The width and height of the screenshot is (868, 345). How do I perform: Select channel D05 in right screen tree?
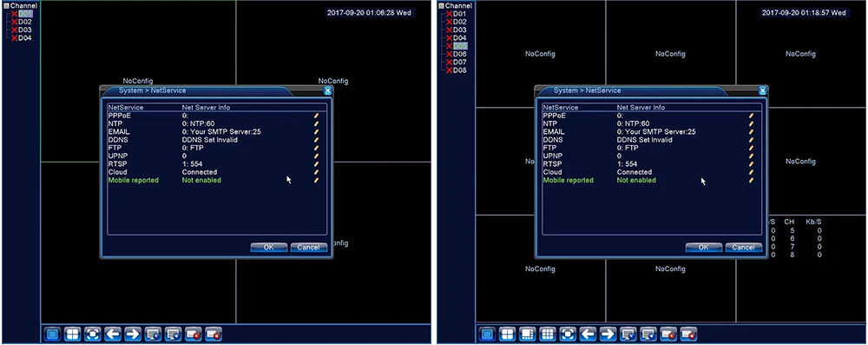[460, 46]
